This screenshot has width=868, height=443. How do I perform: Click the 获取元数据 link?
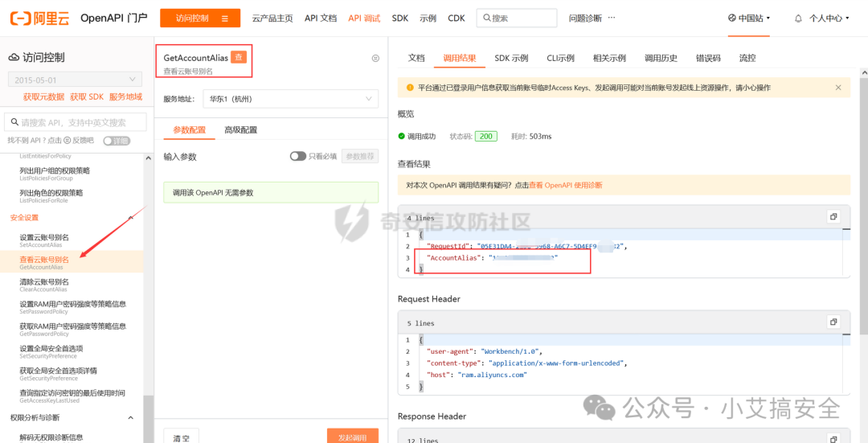(x=43, y=97)
